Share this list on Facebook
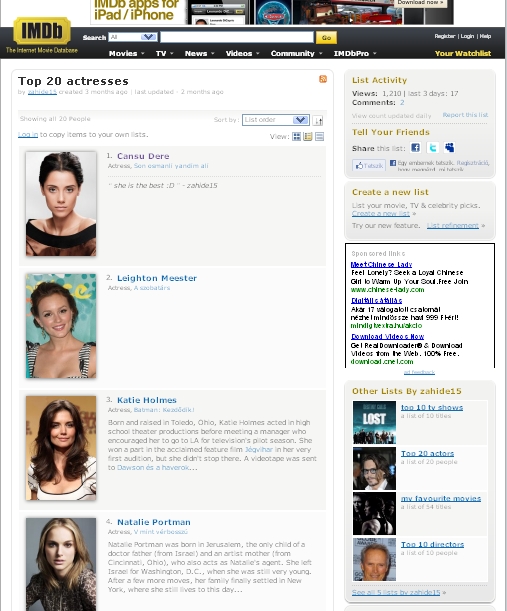Viewport: 507px width, 611px height. tap(415, 147)
